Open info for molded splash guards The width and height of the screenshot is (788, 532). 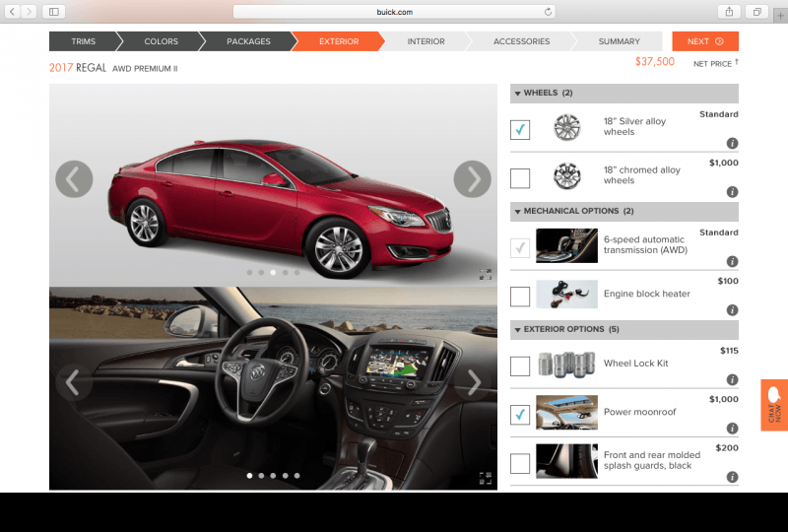point(732,477)
